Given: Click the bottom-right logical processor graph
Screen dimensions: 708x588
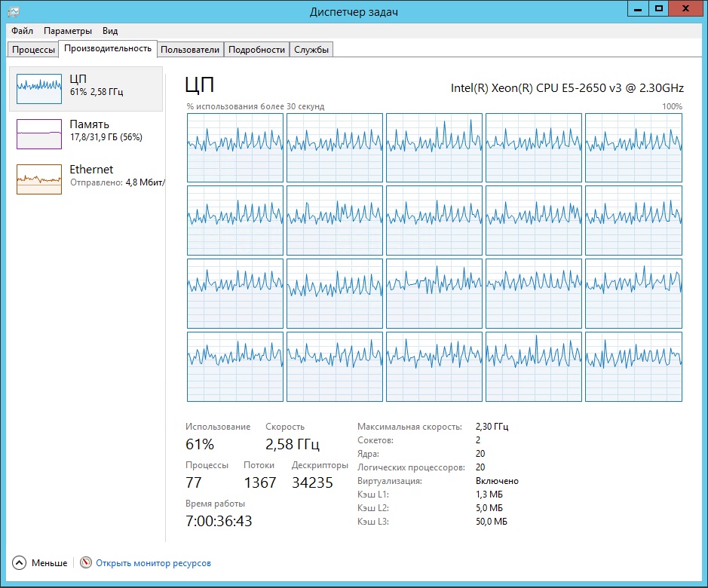Looking at the screenshot, I should click(633, 366).
